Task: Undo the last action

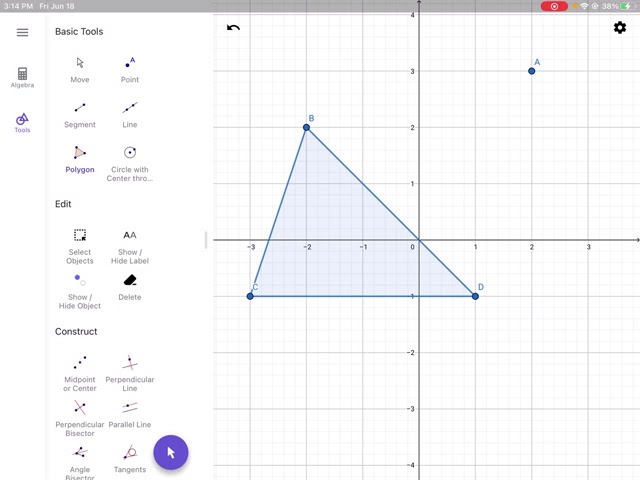Action: click(x=233, y=28)
